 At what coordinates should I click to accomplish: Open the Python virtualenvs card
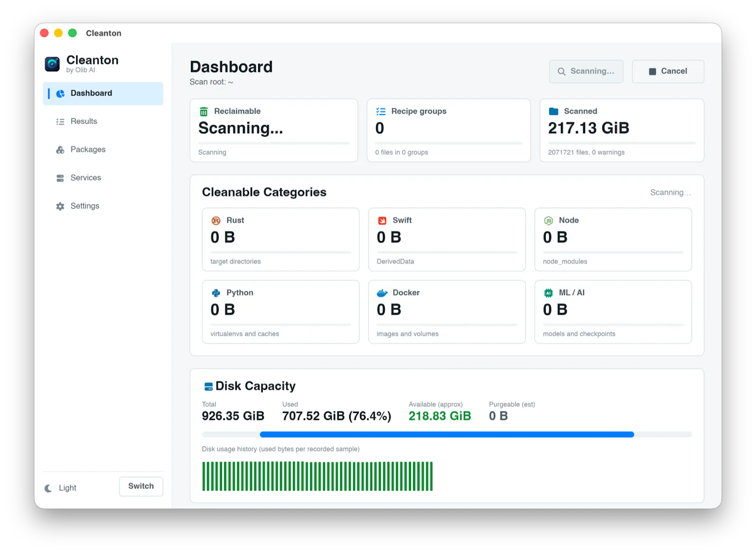click(281, 312)
